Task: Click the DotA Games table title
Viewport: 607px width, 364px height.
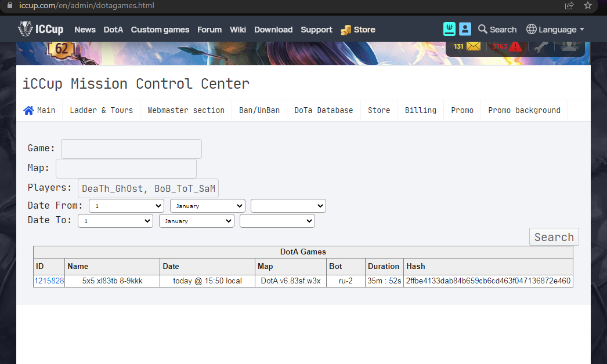Action: point(303,252)
